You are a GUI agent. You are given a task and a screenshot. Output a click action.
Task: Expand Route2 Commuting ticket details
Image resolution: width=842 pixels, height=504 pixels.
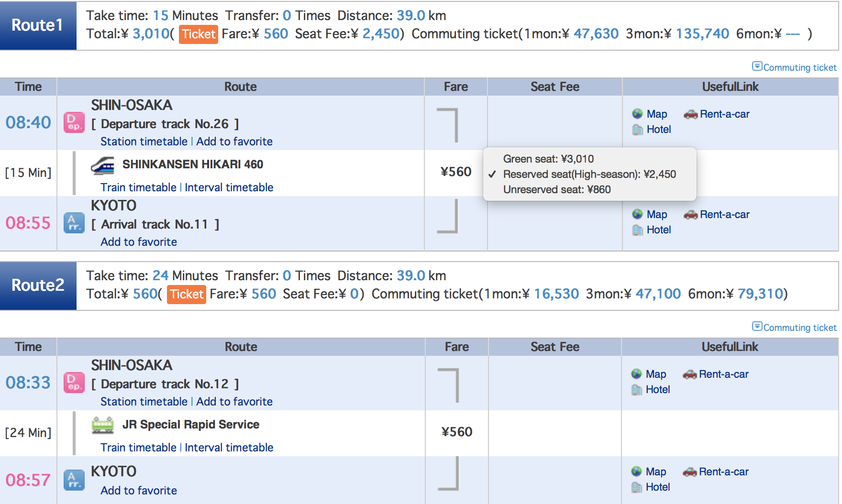tap(794, 328)
